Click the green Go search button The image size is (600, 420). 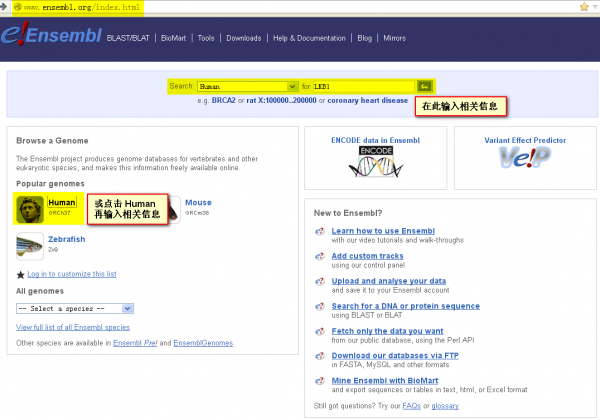pyautogui.click(x=424, y=86)
